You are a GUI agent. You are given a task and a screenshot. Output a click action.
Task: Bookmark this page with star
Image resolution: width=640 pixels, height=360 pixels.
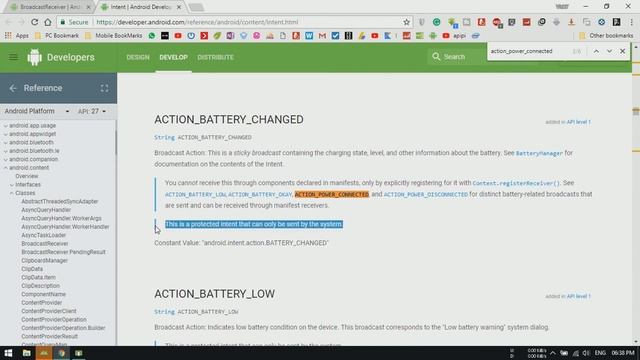(x=406, y=22)
